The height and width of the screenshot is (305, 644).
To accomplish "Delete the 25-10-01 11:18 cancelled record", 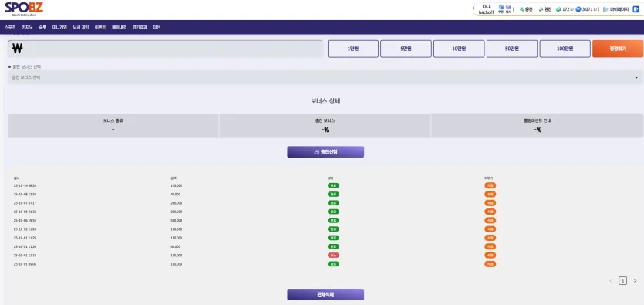I will point(490,256).
